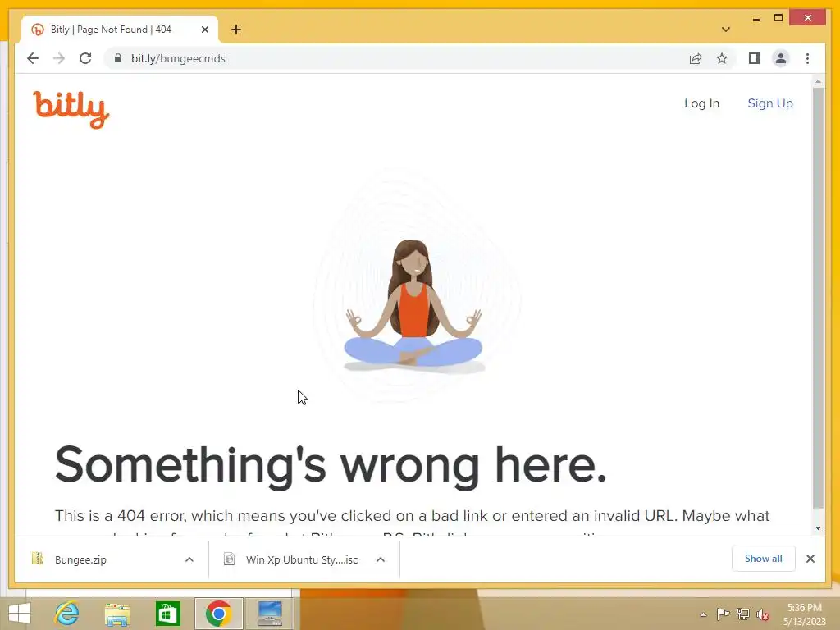Click the muted volume tray icon

coord(762,614)
